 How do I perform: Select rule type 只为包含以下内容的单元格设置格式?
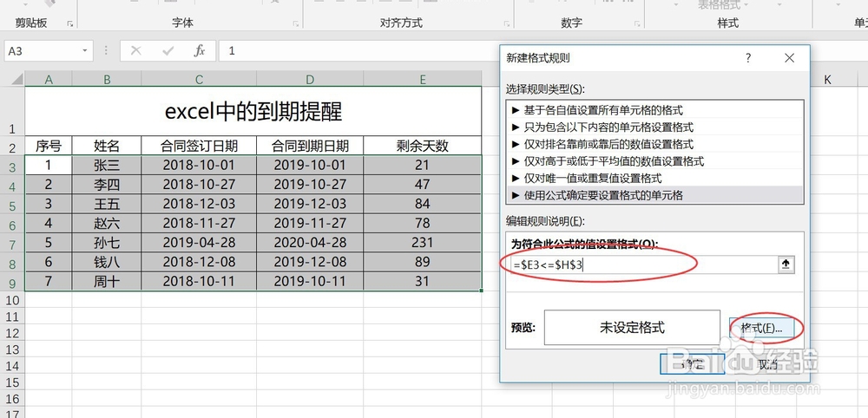click(x=655, y=127)
